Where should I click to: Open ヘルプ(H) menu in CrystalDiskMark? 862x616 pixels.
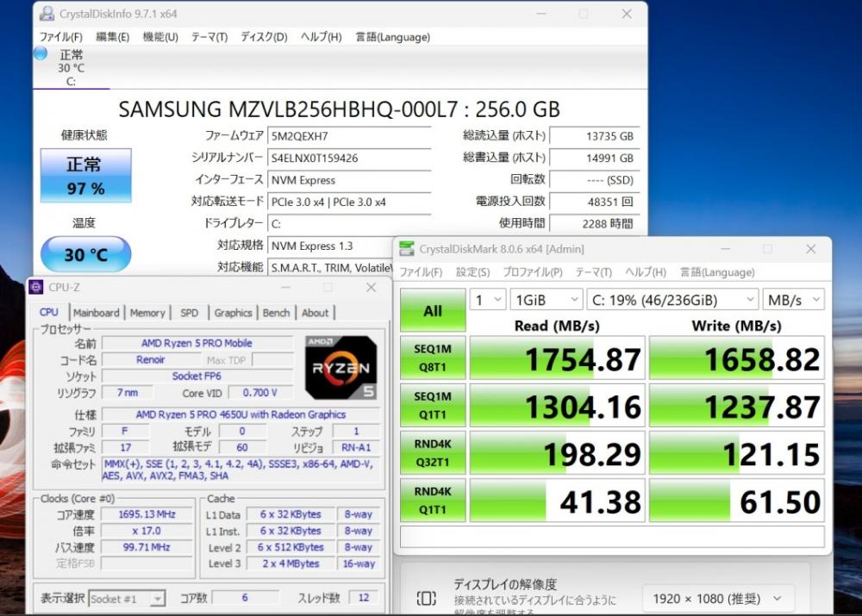pos(646,272)
